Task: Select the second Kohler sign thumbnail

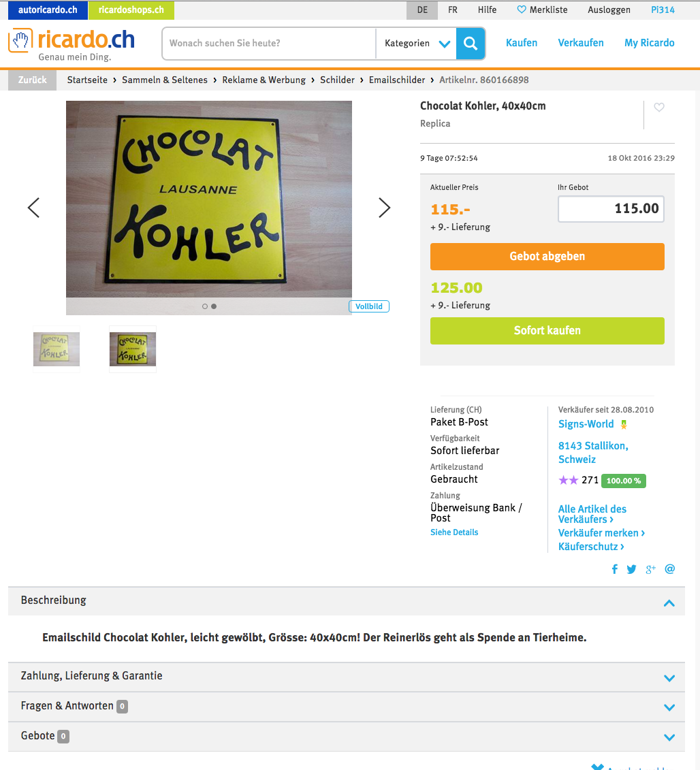Action: pyautogui.click(x=133, y=349)
